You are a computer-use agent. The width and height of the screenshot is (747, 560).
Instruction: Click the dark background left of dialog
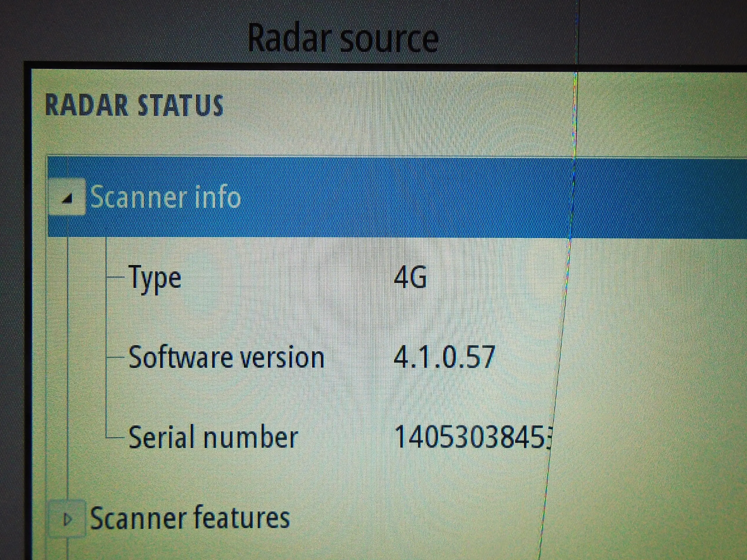(x=12, y=270)
